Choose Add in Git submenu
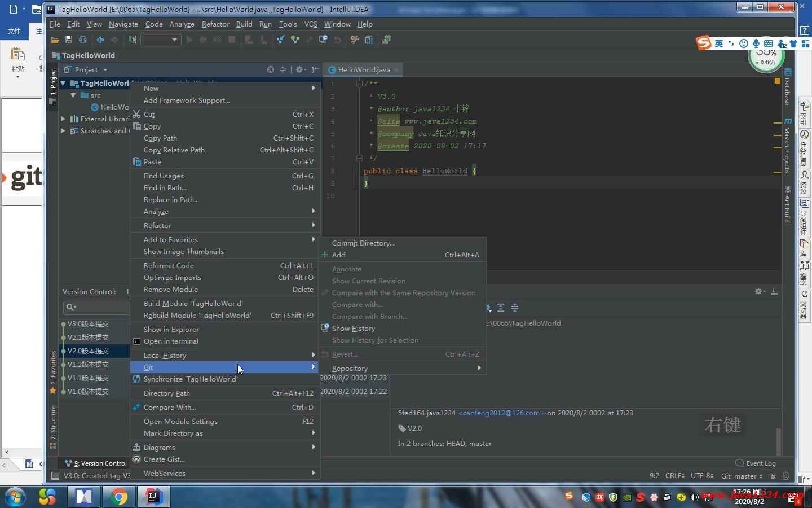 click(x=403, y=255)
